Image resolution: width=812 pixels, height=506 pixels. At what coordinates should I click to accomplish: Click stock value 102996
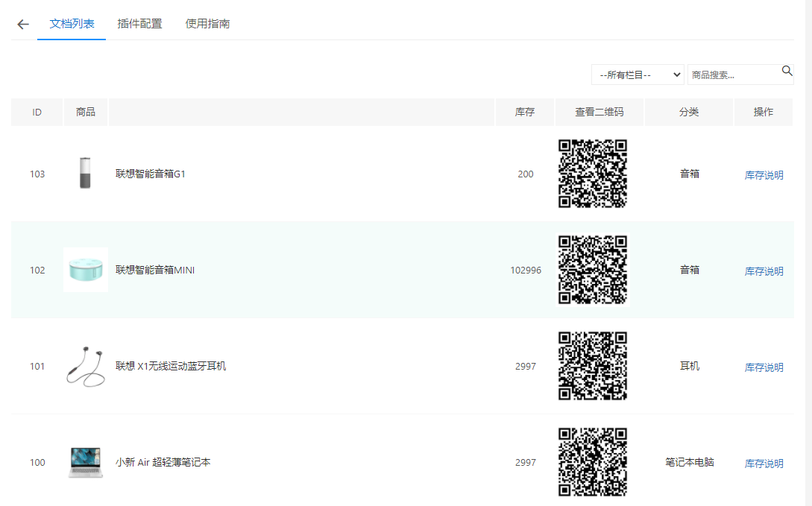point(525,271)
